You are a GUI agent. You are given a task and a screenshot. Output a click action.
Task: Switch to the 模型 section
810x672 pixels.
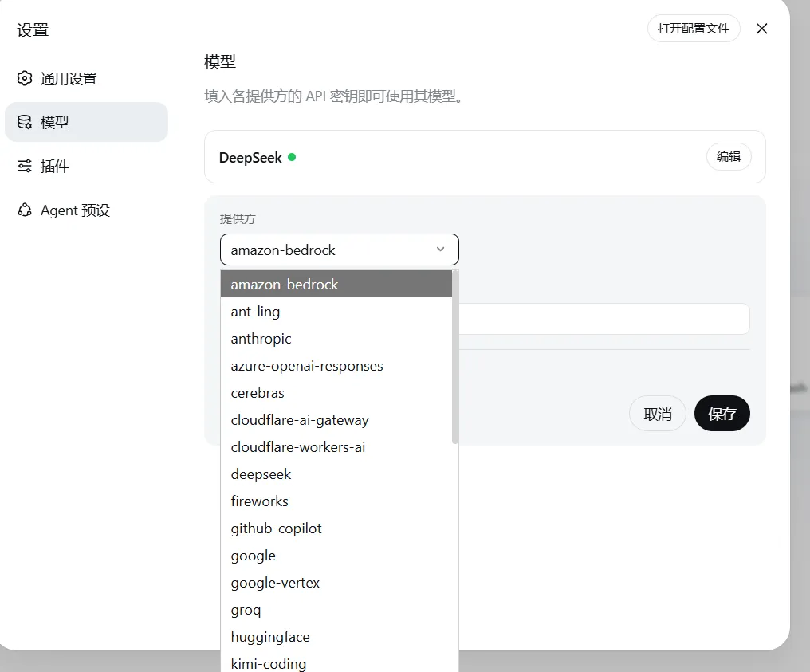click(86, 122)
